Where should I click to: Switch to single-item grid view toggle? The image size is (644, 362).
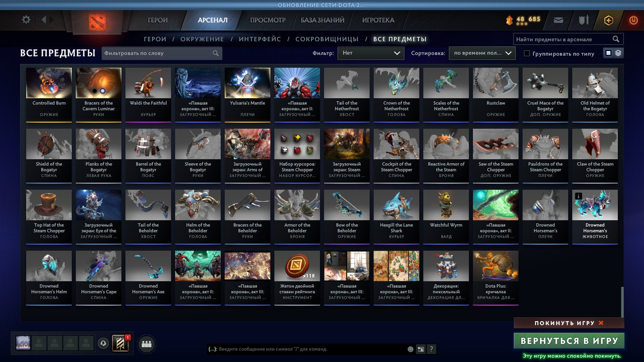[x=608, y=53]
